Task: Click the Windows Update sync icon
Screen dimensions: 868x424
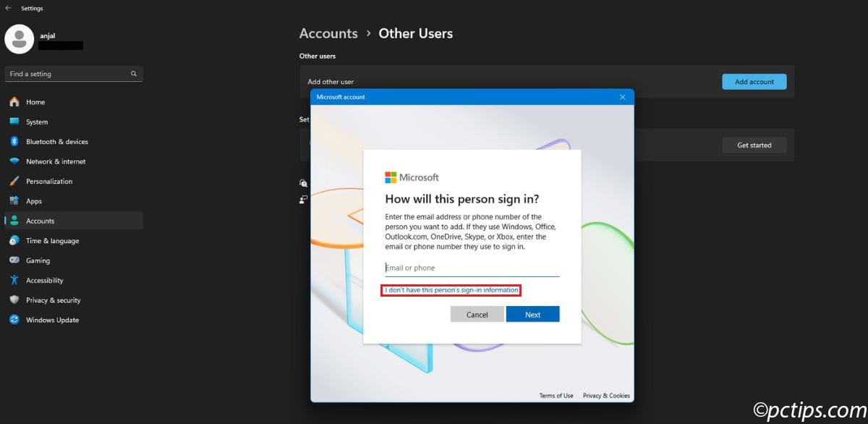Action: pyautogui.click(x=14, y=320)
